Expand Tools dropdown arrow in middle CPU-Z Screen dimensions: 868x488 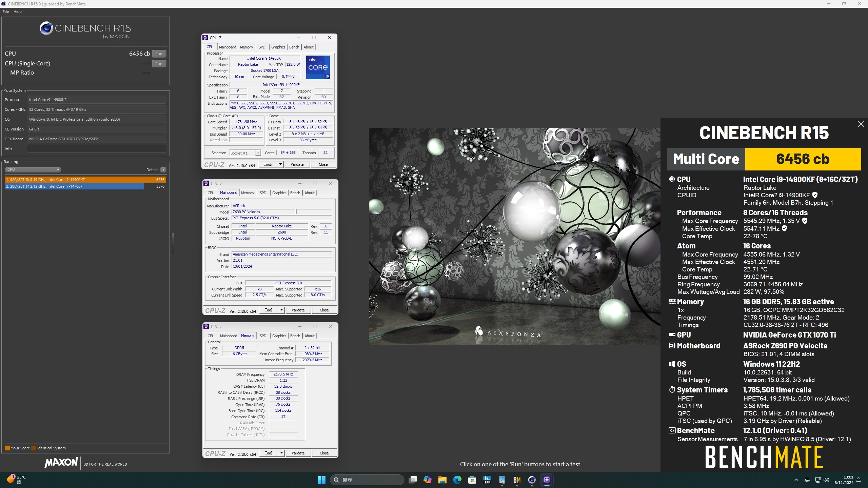281,310
